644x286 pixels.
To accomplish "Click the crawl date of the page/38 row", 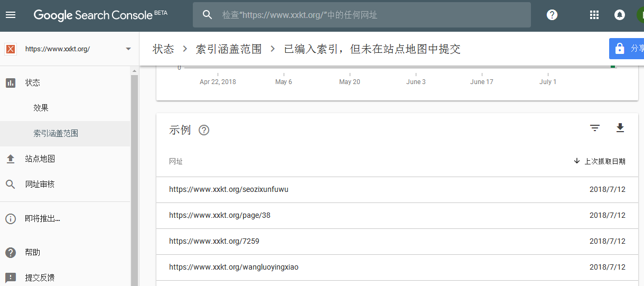I will pyautogui.click(x=608, y=215).
